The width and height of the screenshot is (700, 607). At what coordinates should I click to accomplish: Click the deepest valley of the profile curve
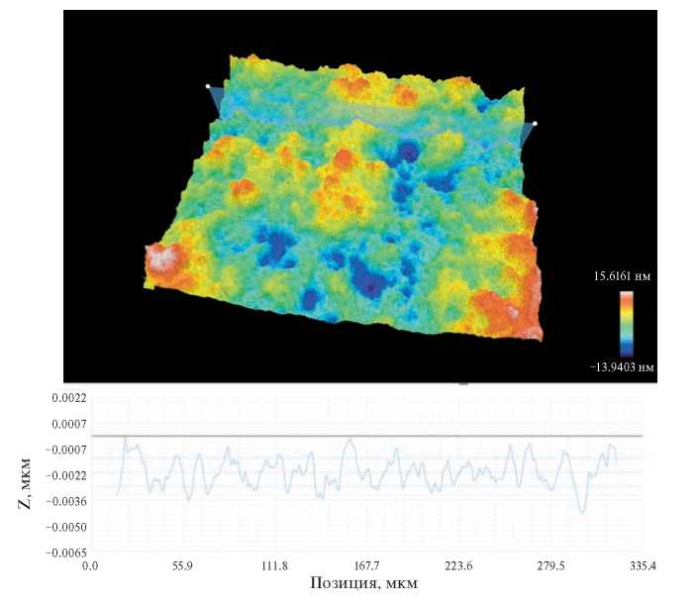[x=583, y=511]
